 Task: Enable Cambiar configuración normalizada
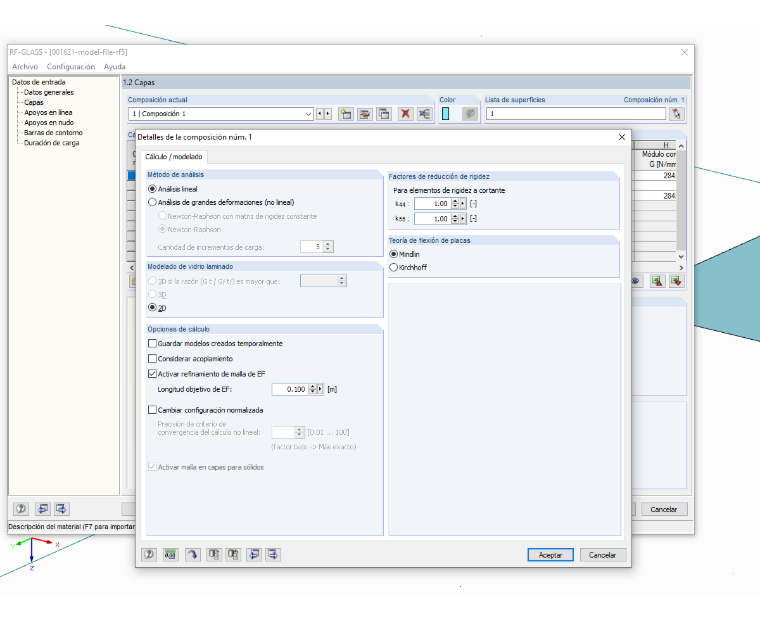coord(152,410)
